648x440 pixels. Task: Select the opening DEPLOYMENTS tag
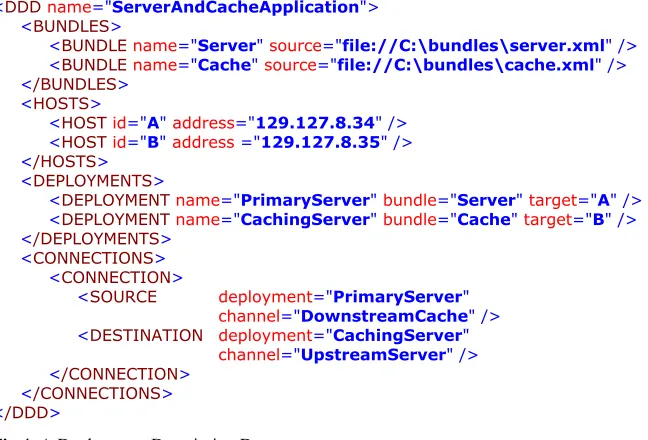[x=93, y=181]
